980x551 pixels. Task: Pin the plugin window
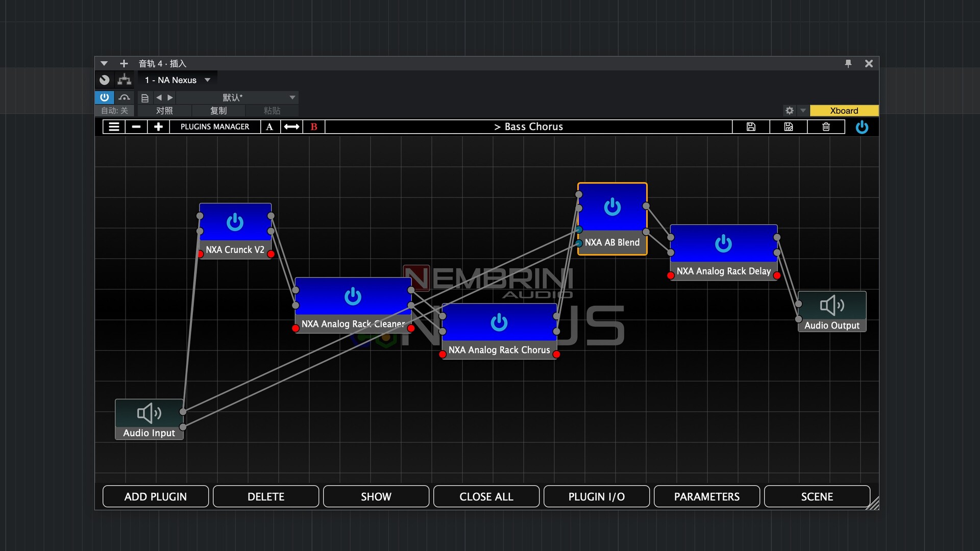click(x=848, y=63)
